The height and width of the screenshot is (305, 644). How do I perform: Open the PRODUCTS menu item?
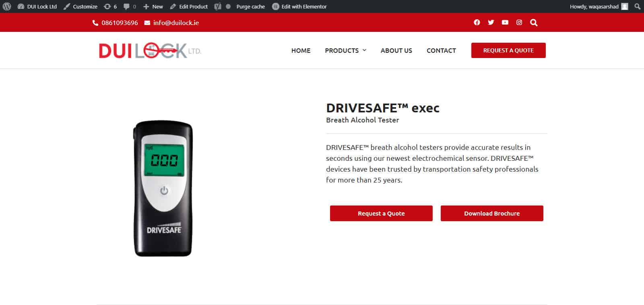tap(342, 50)
